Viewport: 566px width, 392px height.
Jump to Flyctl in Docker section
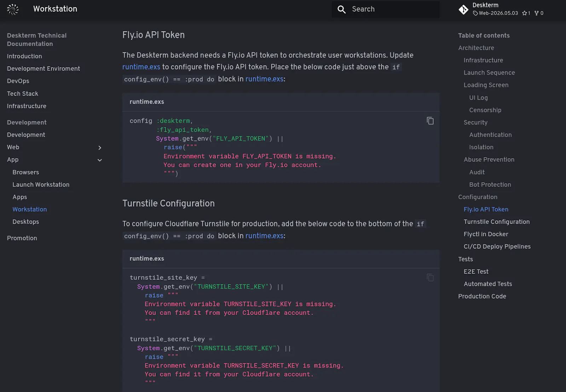(486, 234)
